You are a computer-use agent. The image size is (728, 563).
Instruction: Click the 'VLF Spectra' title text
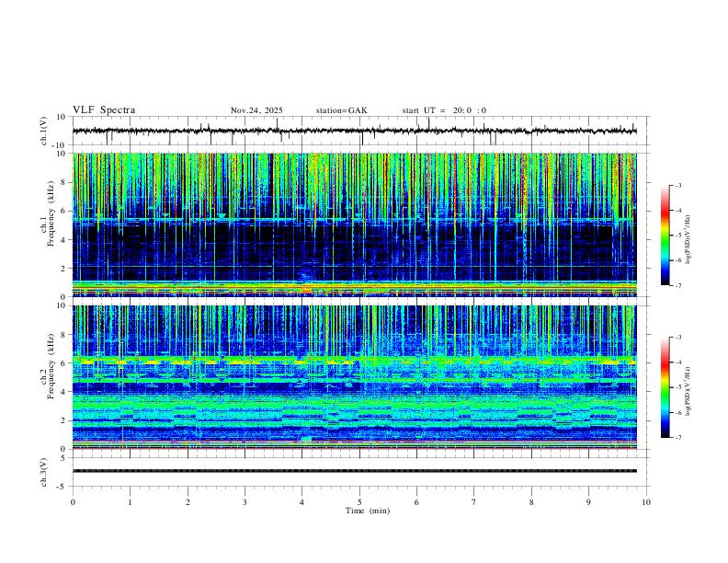[104, 110]
